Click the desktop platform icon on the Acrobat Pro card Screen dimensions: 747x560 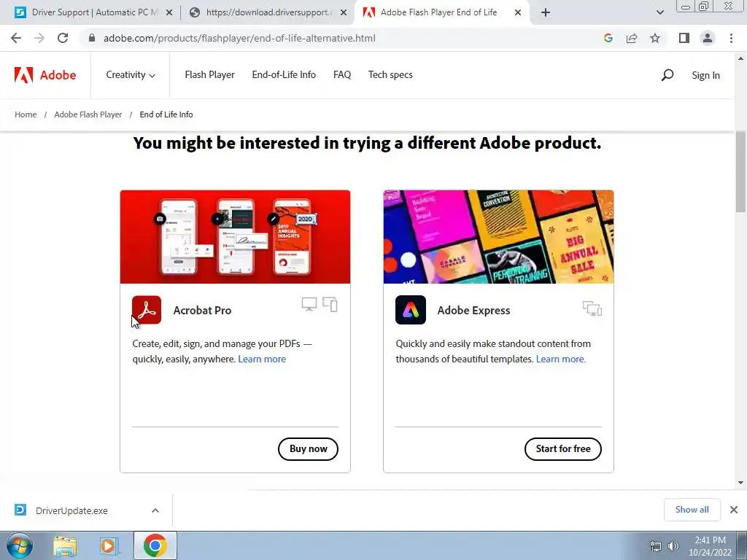(x=309, y=304)
